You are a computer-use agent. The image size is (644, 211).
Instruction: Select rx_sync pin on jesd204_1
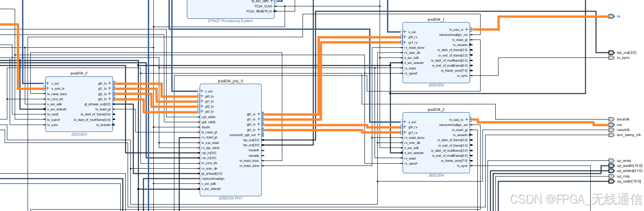point(463,76)
